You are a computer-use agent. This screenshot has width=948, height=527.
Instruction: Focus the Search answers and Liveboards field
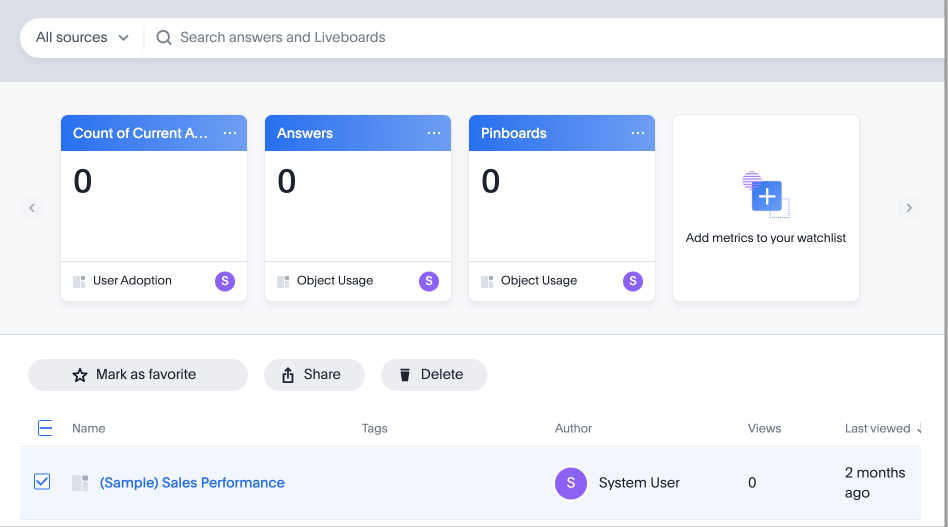click(x=500, y=38)
